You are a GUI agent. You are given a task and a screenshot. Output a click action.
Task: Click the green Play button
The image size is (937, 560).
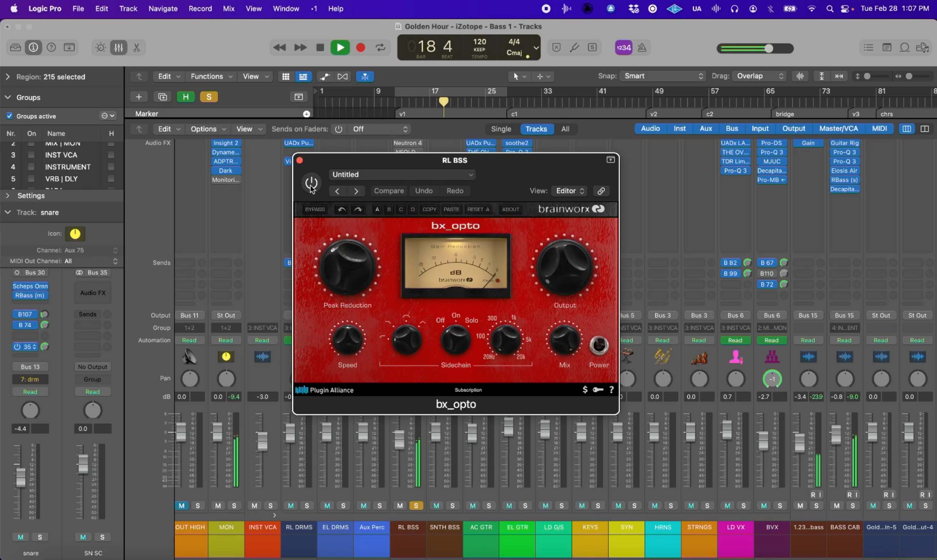[x=340, y=48]
